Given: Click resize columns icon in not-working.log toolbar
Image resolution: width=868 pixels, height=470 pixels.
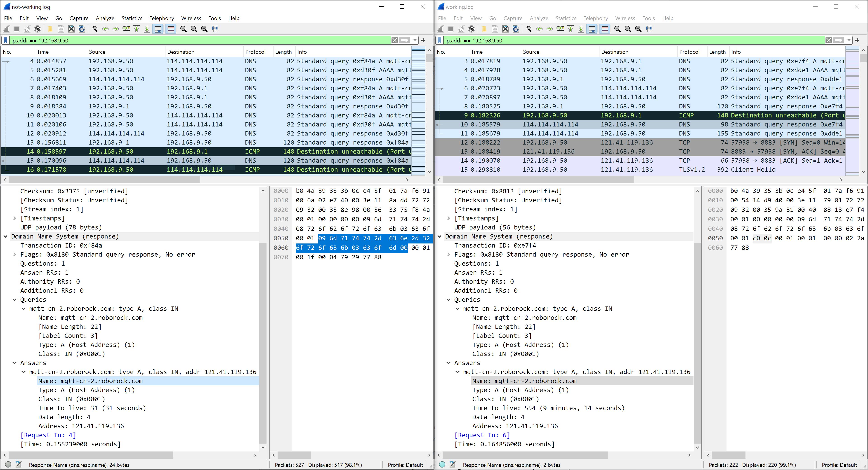Looking at the screenshot, I should (215, 29).
